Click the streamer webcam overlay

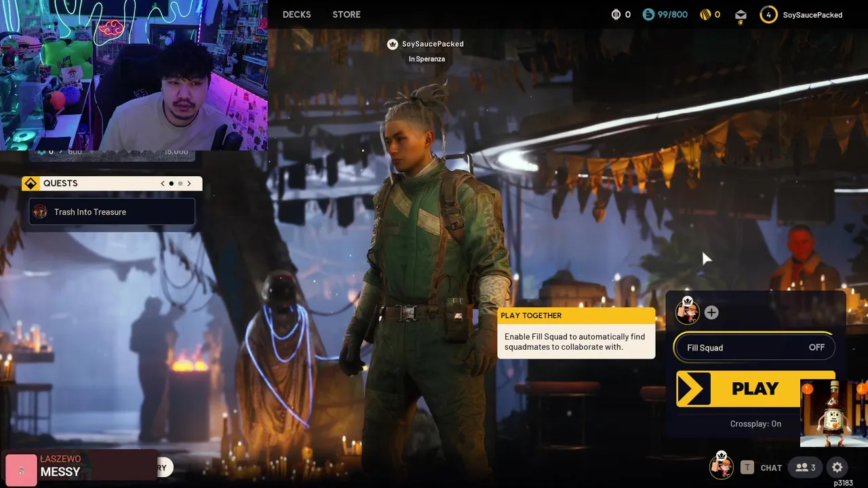[134, 75]
